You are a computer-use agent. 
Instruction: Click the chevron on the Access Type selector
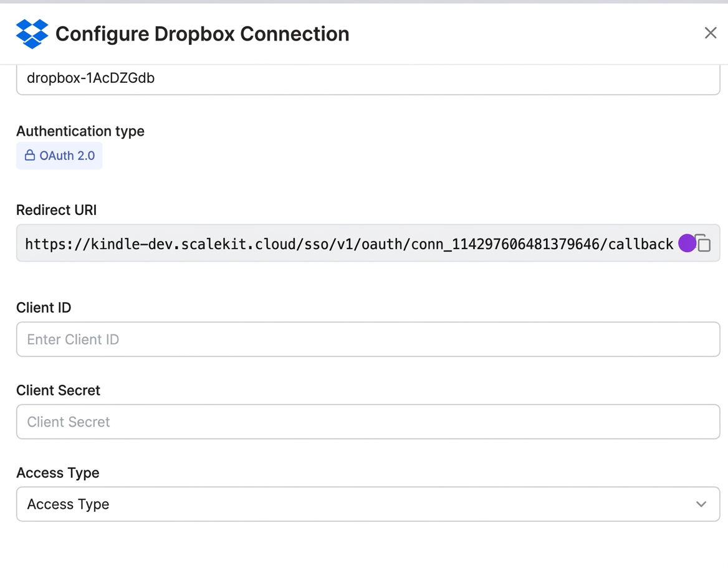pos(701,504)
